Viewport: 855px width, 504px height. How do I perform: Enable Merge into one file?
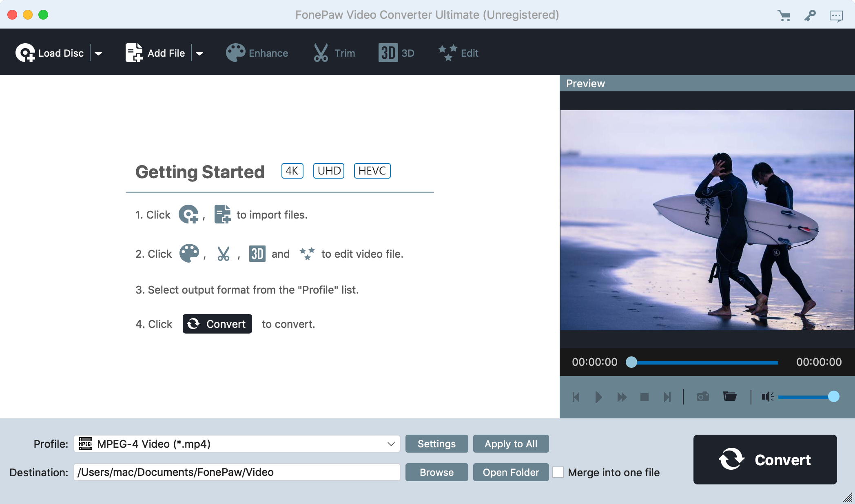[558, 472]
